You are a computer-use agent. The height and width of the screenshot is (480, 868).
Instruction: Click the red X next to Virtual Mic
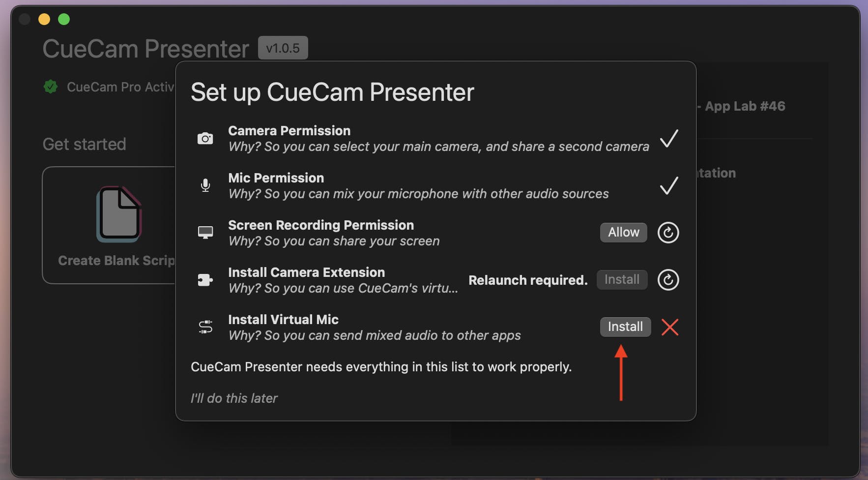click(x=669, y=327)
